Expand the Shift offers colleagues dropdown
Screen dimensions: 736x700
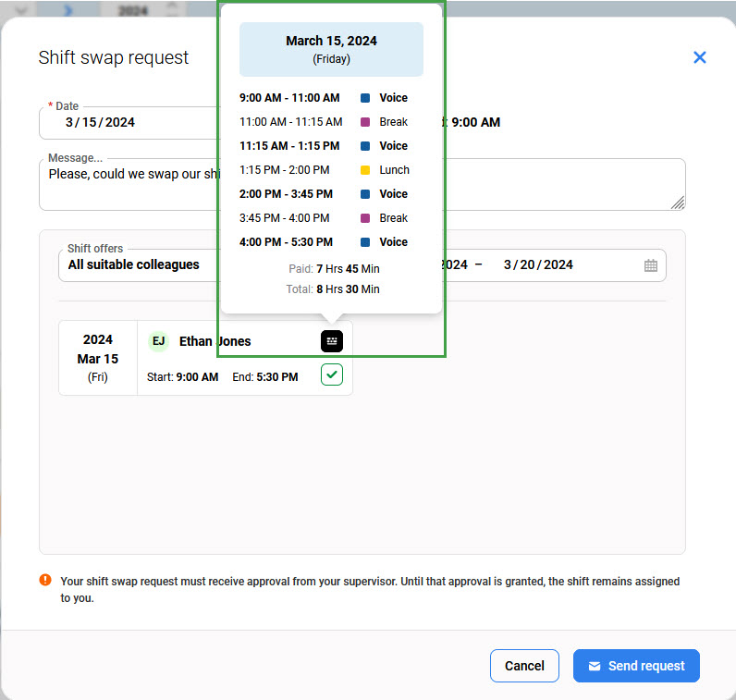pyautogui.click(x=139, y=265)
